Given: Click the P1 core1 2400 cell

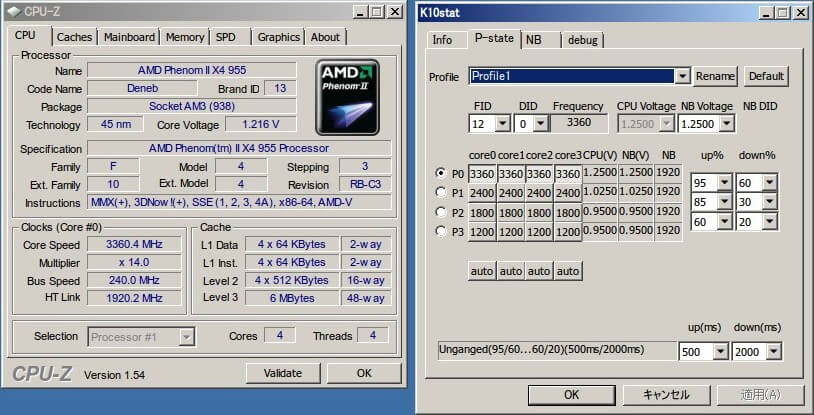Looking at the screenshot, I should coord(511,193).
